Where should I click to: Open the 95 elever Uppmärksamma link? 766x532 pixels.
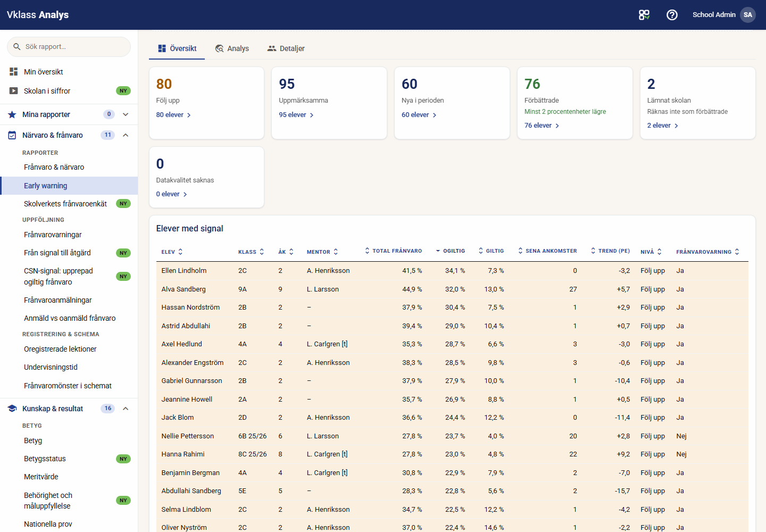pos(296,115)
